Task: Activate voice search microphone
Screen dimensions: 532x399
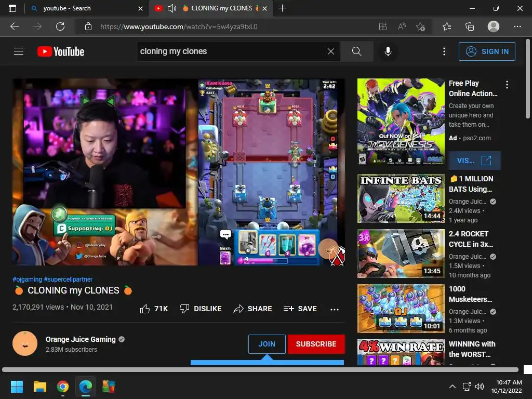Action: point(388,51)
